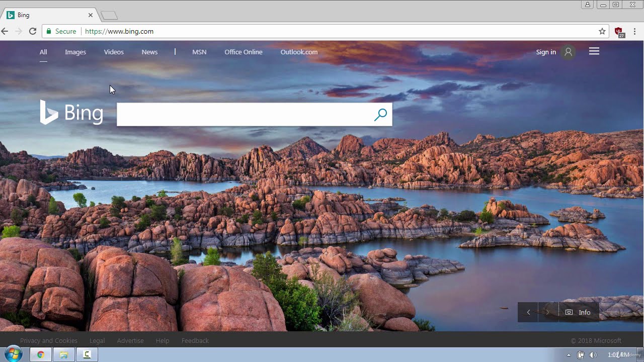The width and height of the screenshot is (644, 362).
Task: Click the Secure padlock indicator
Action: 61,31
